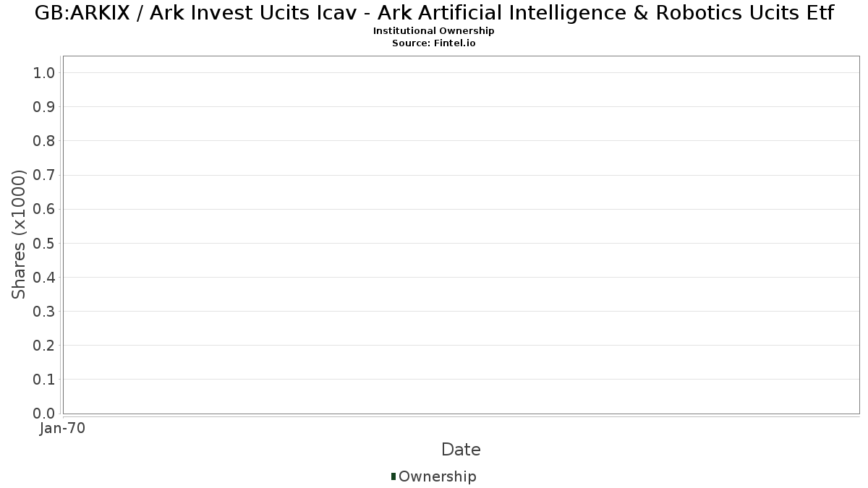Click the center of the empty plot area
Viewport: 868px width, 488px height.
click(461, 234)
